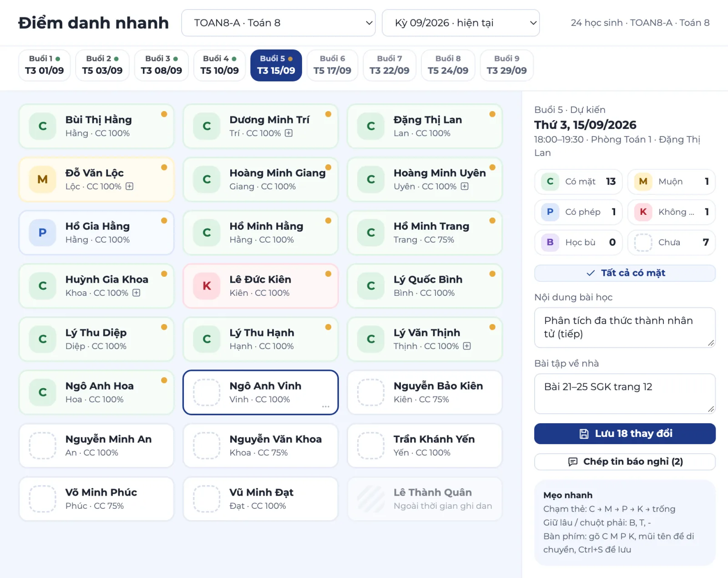Toggle empty status box of Nguyễn Bảo Kiên
The height and width of the screenshot is (578, 728).
pyautogui.click(x=371, y=392)
